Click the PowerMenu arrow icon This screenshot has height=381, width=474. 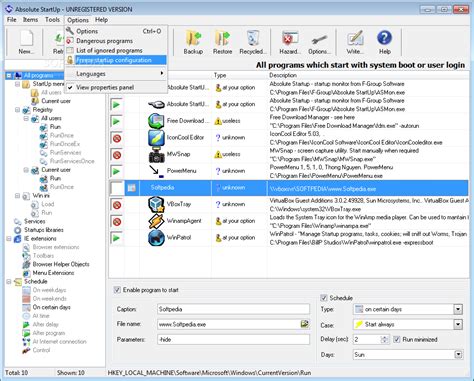(156, 171)
